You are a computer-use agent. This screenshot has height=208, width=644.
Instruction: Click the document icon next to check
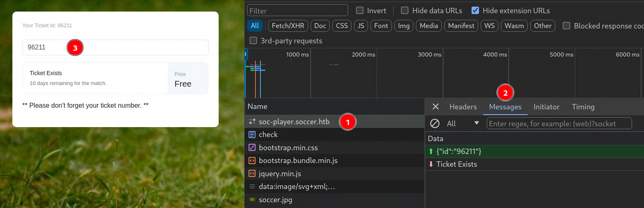pos(252,135)
